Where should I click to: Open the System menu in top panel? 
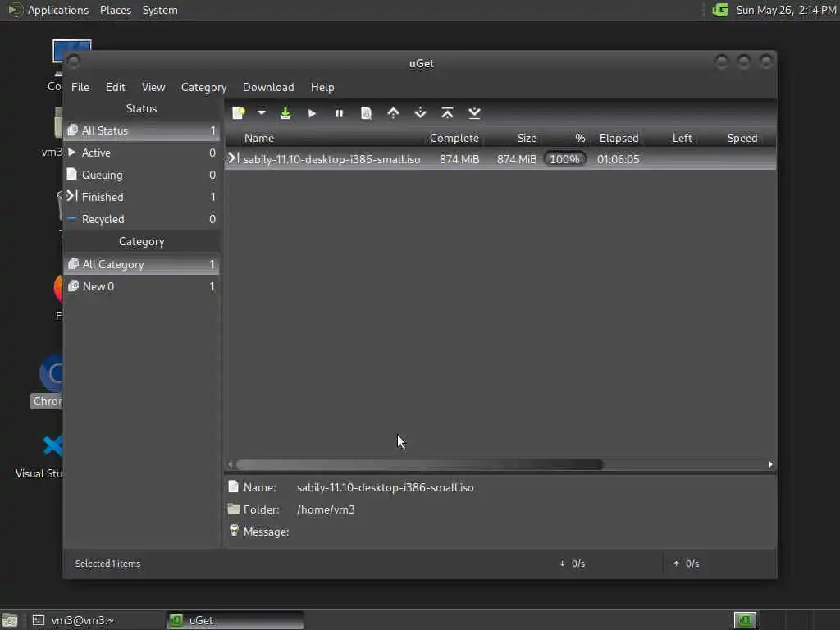point(160,10)
